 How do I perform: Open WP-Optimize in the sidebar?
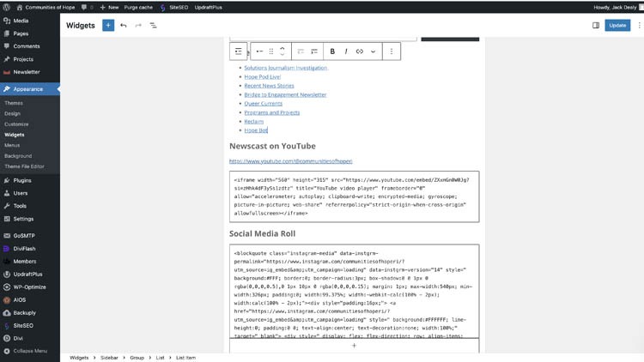(30, 287)
